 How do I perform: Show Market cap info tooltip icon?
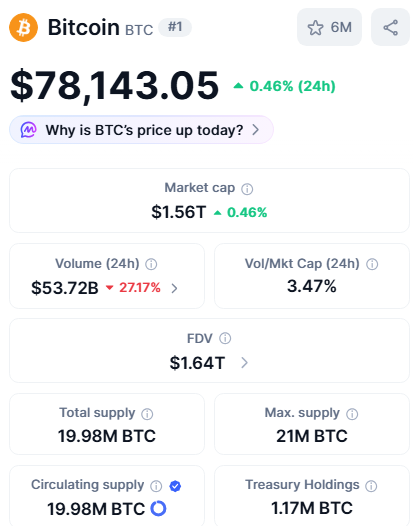point(247,189)
